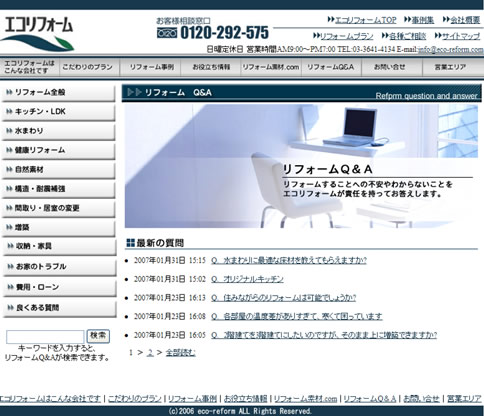
Task: Select 増築 in the sidebar
Action: click(x=59, y=228)
